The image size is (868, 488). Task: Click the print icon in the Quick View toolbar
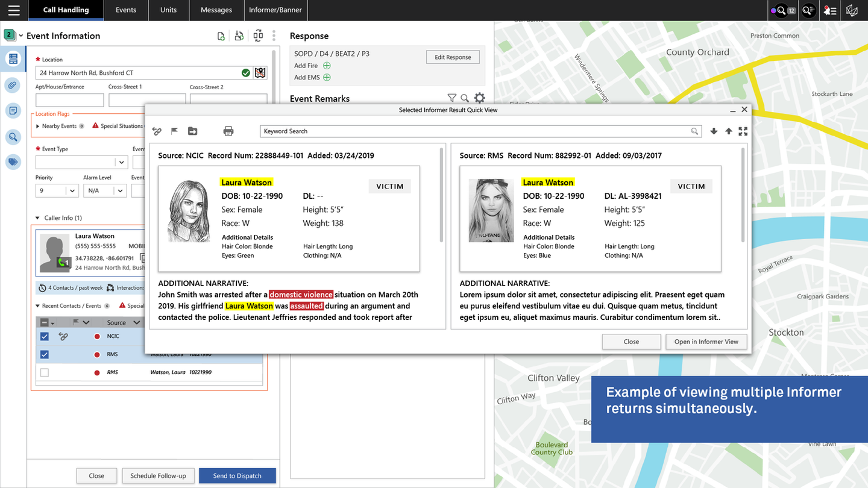point(228,131)
